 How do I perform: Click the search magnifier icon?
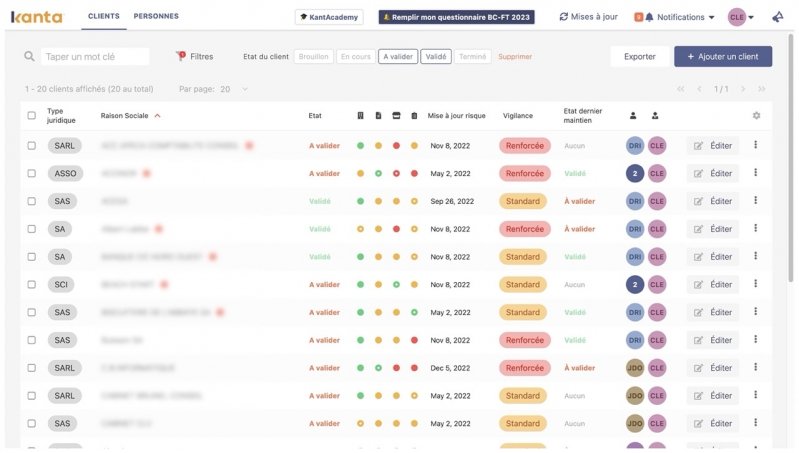[x=30, y=57]
